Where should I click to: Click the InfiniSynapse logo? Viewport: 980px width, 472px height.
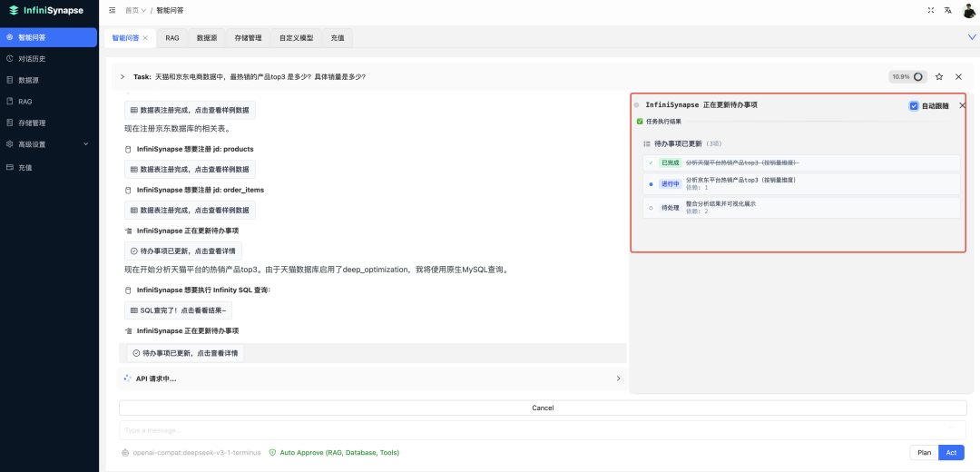point(46,10)
